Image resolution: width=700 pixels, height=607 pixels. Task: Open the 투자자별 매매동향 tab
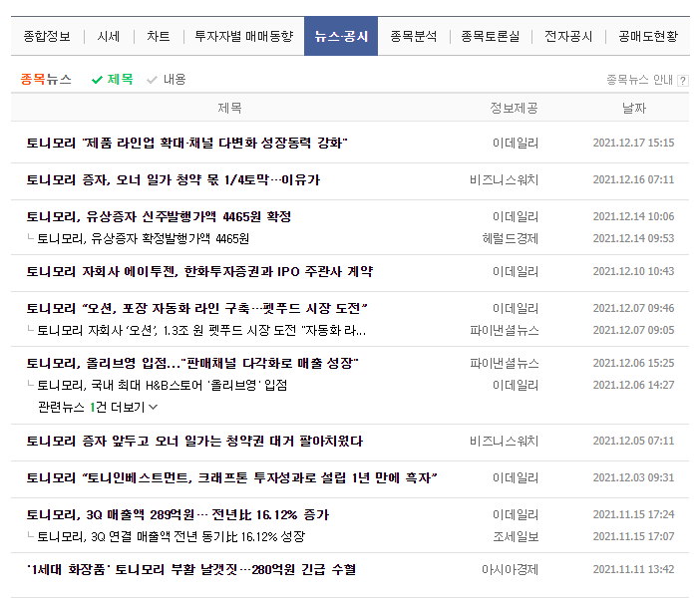coord(244,36)
